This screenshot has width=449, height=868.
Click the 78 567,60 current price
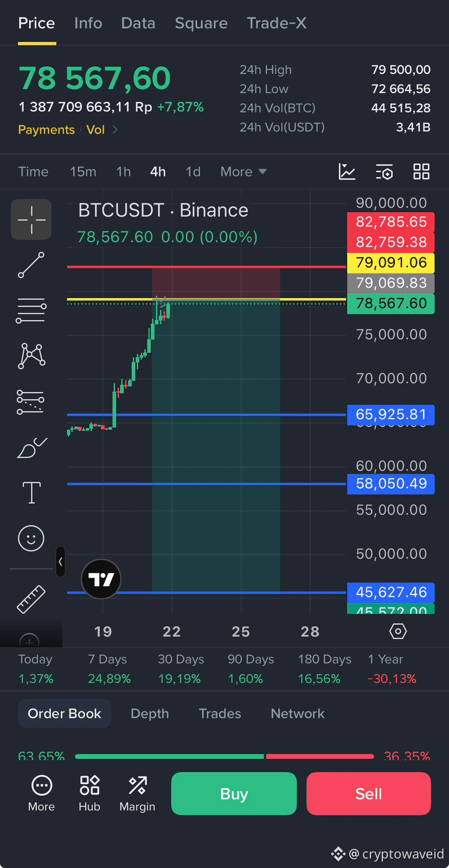tap(95, 78)
